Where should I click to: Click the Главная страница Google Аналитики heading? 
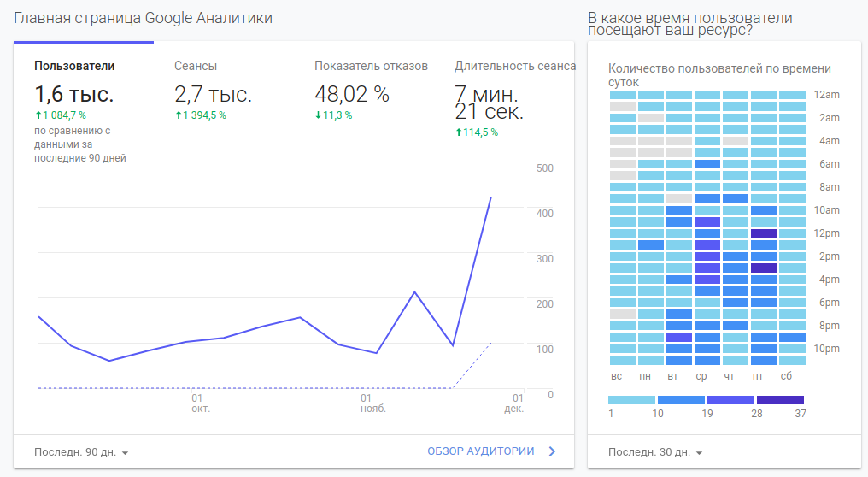pos(143,18)
